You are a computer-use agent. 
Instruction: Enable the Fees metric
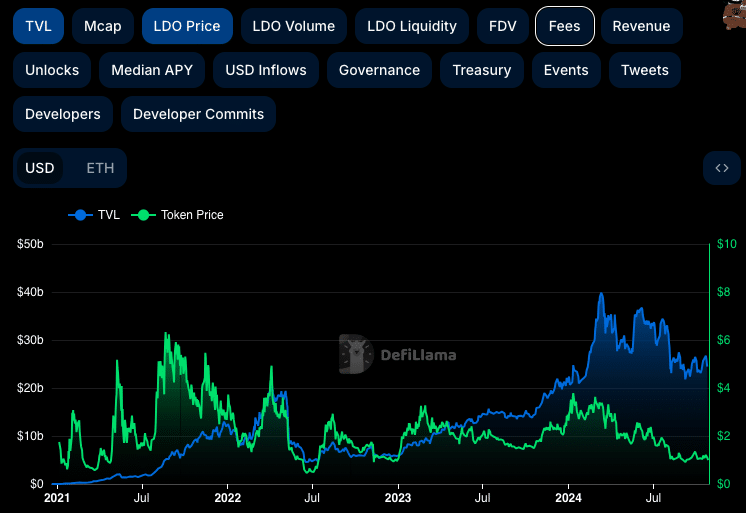point(564,26)
